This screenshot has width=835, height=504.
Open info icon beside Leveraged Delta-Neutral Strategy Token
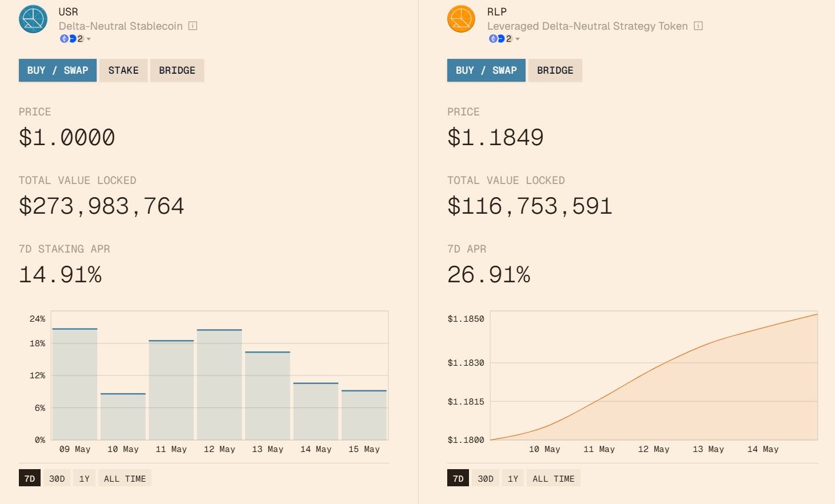tap(698, 26)
